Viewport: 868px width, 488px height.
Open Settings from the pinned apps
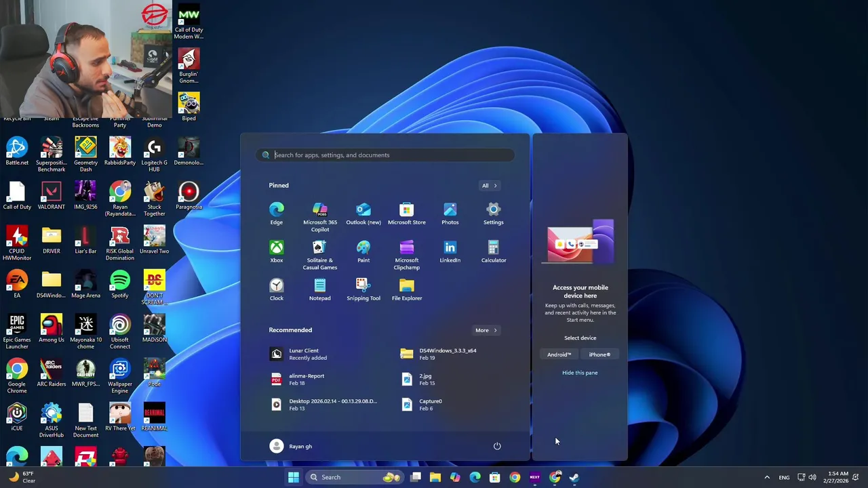[x=494, y=214]
